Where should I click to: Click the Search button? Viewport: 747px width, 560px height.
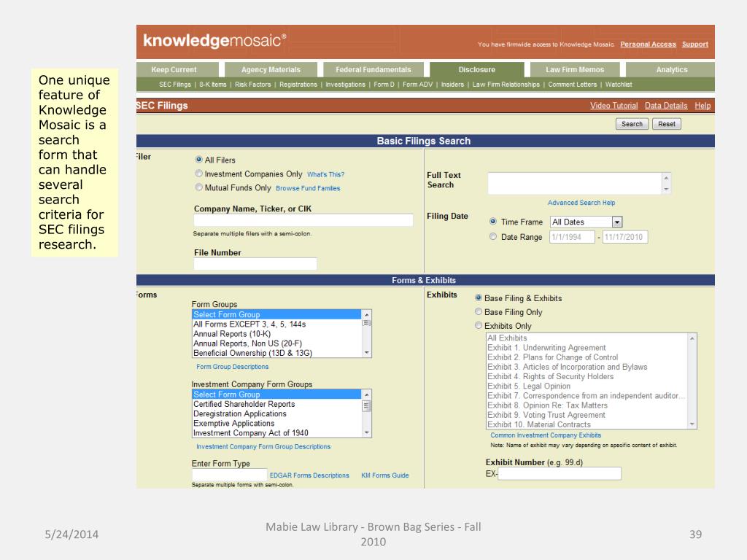pyautogui.click(x=632, y=124)
